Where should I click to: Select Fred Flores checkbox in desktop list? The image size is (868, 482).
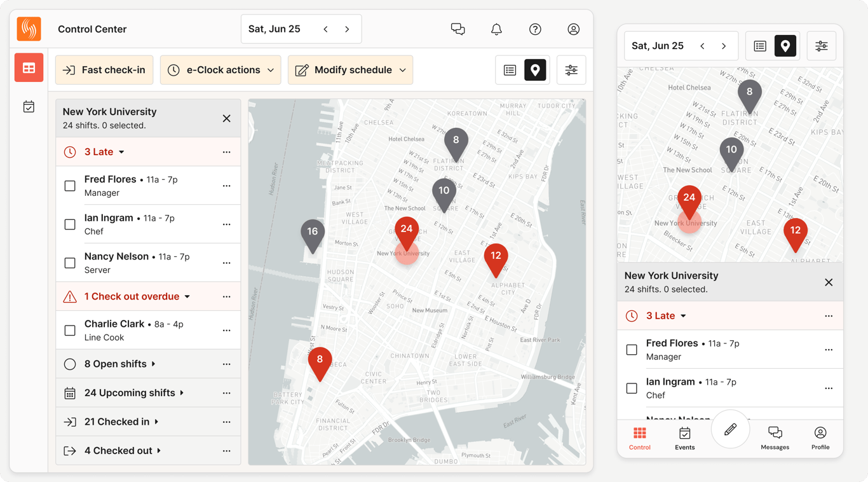click(x=70, y=186)
